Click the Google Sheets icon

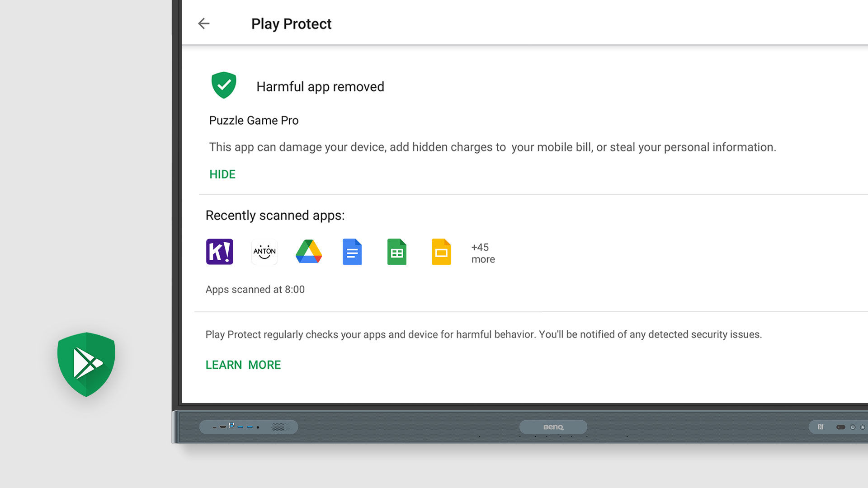click(x=397, y=252)
